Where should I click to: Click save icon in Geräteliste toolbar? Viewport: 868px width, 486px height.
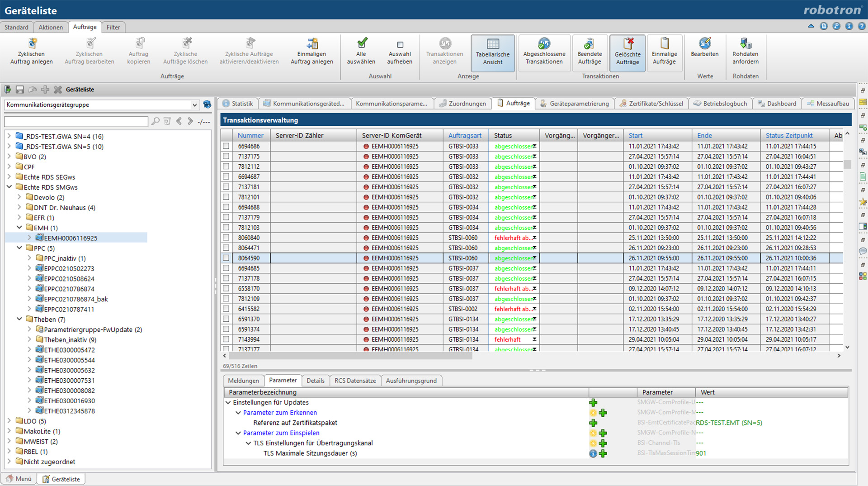click(x=20, y=90)
